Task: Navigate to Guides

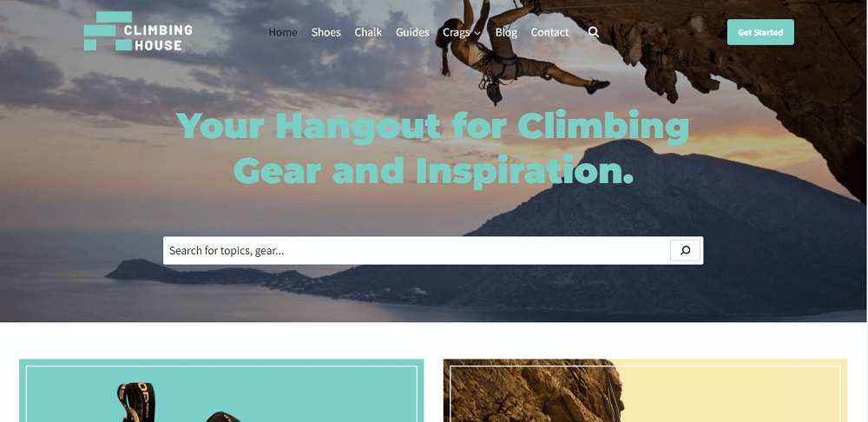Action: click(x=412, y=32)
